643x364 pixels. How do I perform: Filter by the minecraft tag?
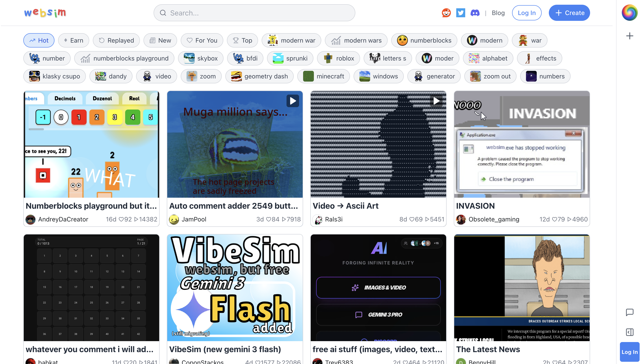click(x=323, y=76)
